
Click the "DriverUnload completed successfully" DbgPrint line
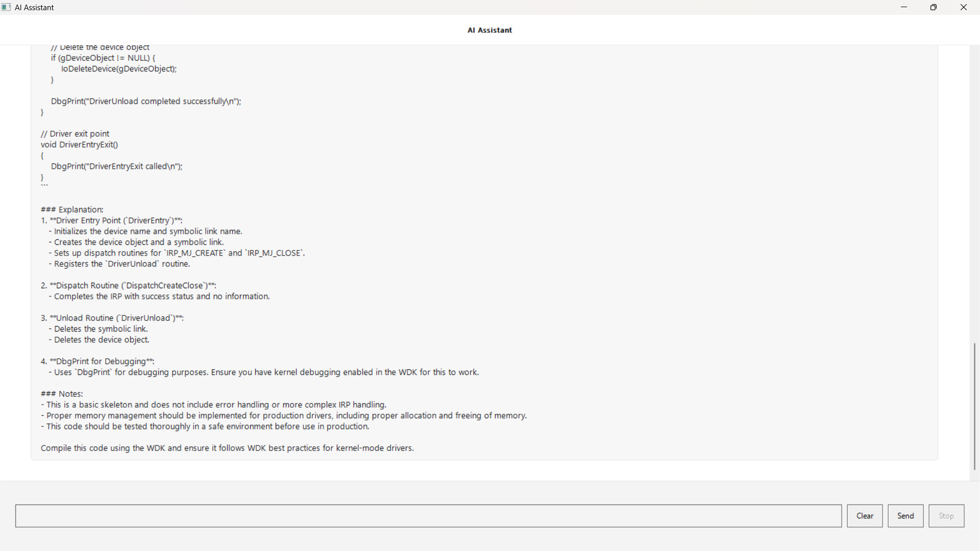pos(146,102)
